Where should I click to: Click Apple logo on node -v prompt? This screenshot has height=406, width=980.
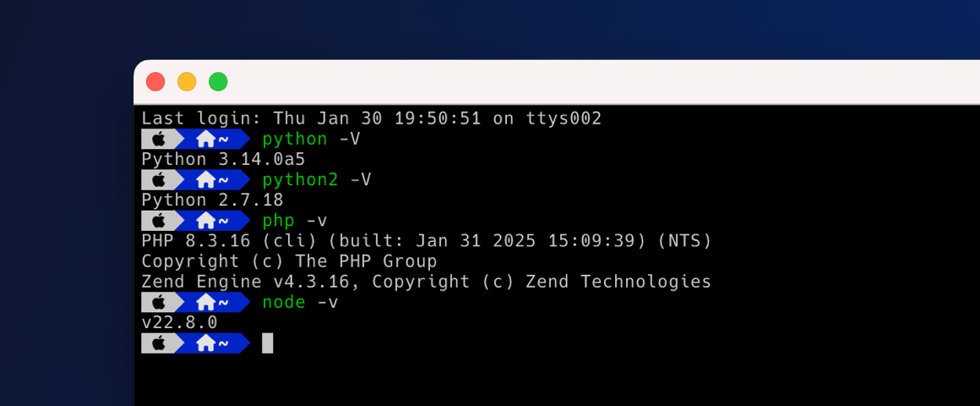coord(159,303)
